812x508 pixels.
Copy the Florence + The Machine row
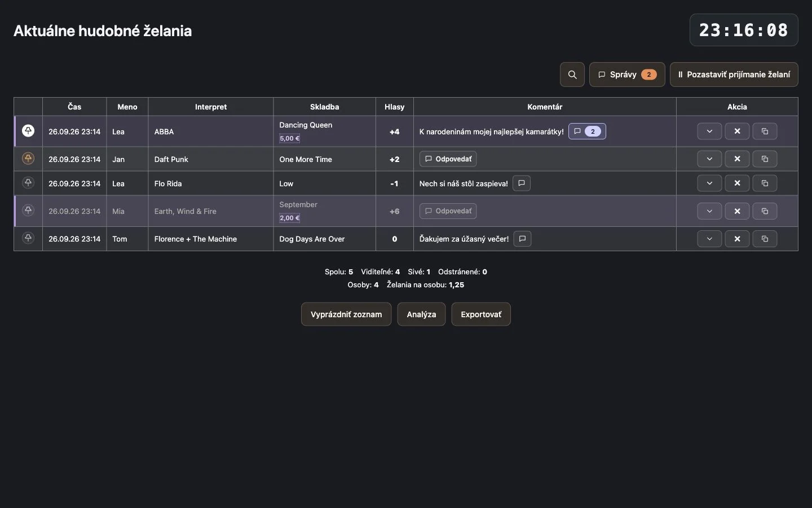point(765,239)
